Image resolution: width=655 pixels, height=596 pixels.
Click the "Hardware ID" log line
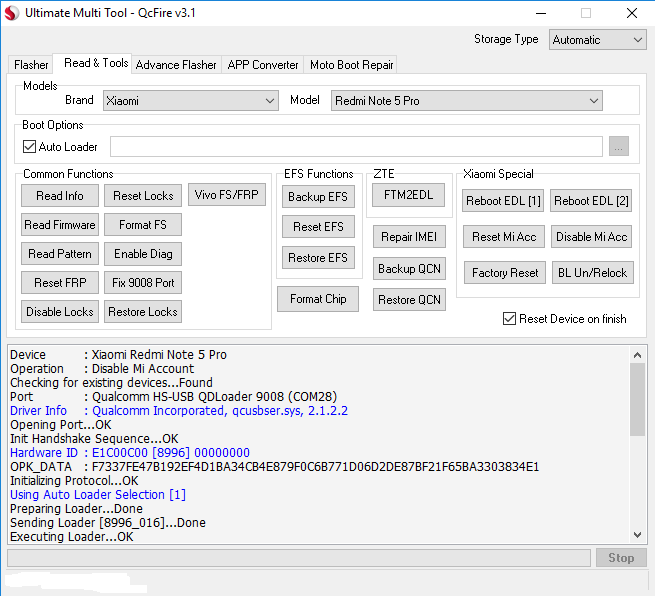[130, 453]
